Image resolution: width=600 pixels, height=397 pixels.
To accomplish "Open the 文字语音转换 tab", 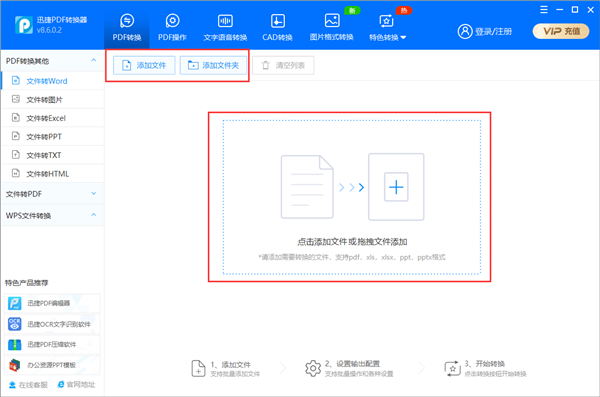I will tap(225, 27).
